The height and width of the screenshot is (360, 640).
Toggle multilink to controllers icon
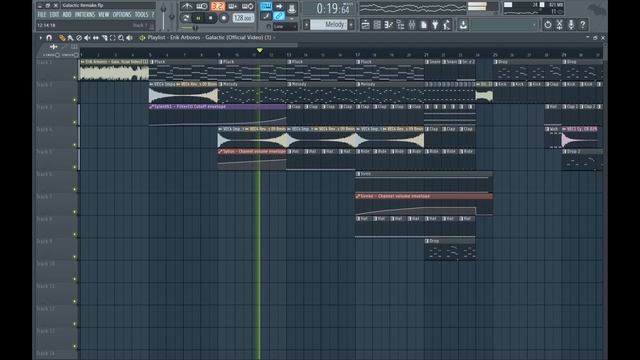[279, 16]
